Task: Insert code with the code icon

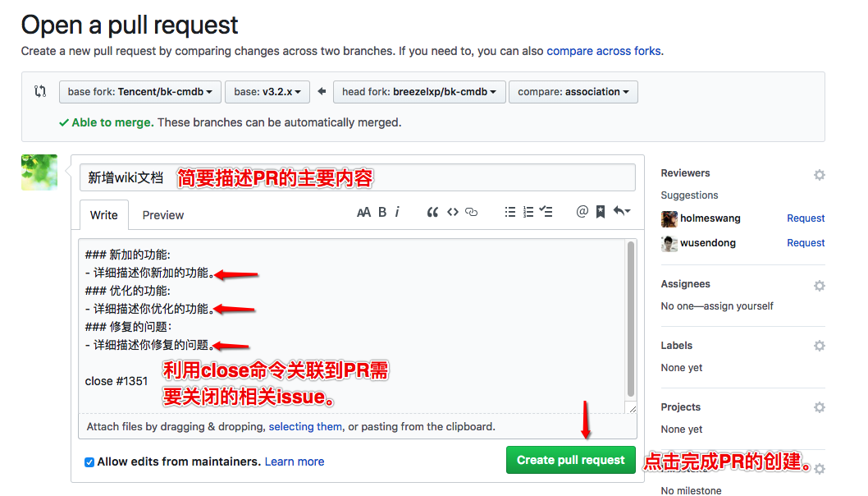Action: pyautogui.click(x=452, y=212)
